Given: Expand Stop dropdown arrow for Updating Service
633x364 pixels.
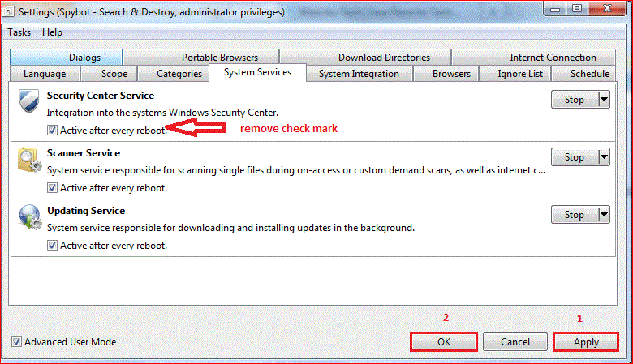Looking at the screenshot, I should [x=604, y=215].
